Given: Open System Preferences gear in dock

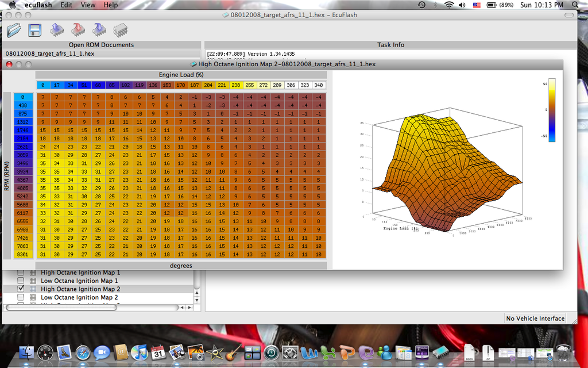Looking at the screenshot, I should click(x=290, y=352).
